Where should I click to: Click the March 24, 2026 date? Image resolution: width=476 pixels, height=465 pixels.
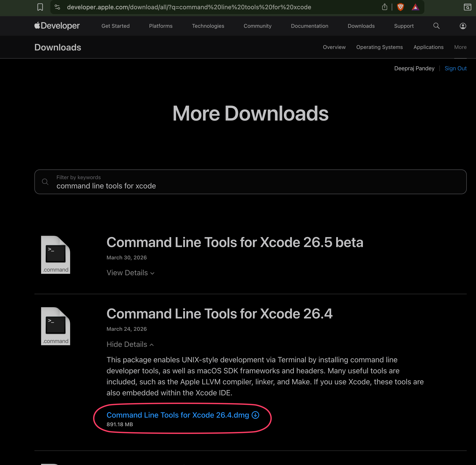point(127,329)
